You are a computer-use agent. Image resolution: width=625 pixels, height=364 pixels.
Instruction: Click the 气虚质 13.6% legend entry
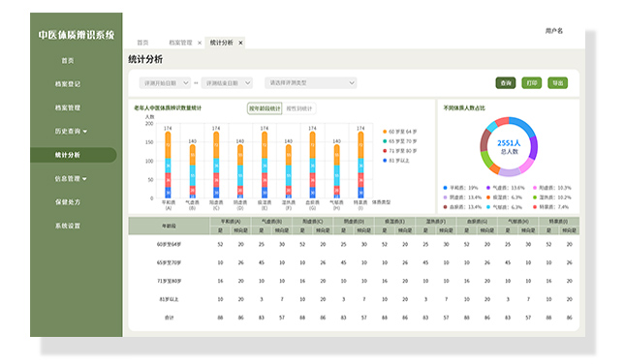[x=506, y=188]
